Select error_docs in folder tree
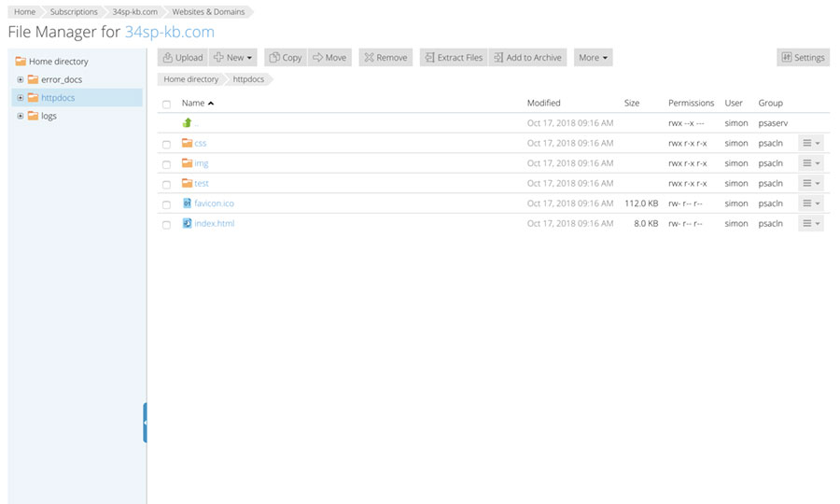Screen dimensions: 840x504 pos(62,80)
